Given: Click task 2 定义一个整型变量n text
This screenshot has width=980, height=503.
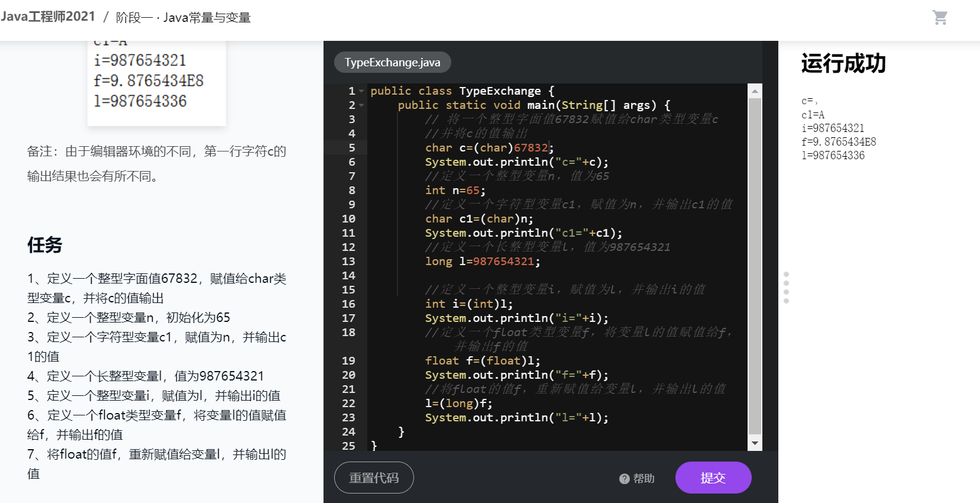Looking at the screenshot, I should 128,318.
